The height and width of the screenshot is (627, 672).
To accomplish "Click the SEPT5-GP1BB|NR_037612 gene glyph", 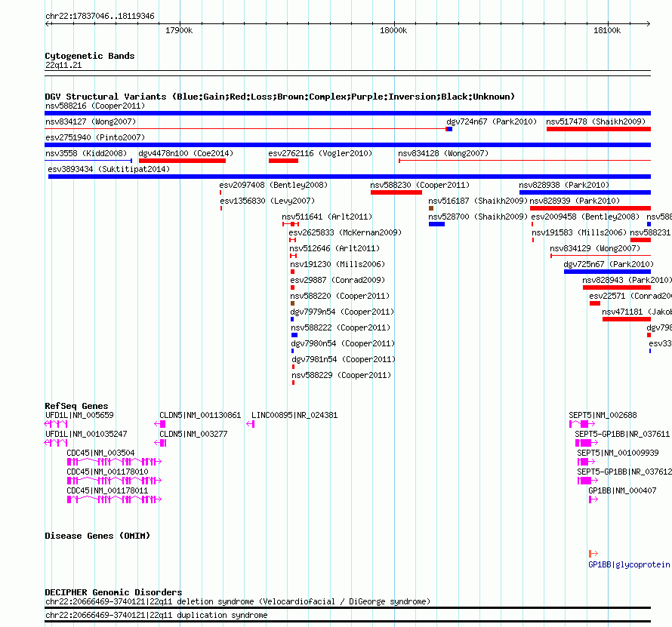I will [x=587, y=481].
